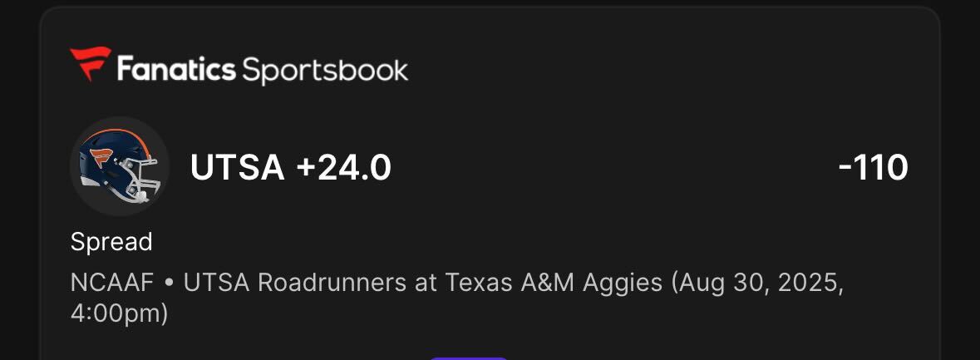Click the Spread bet type label
980x360 pixels.
pos(111,242)
